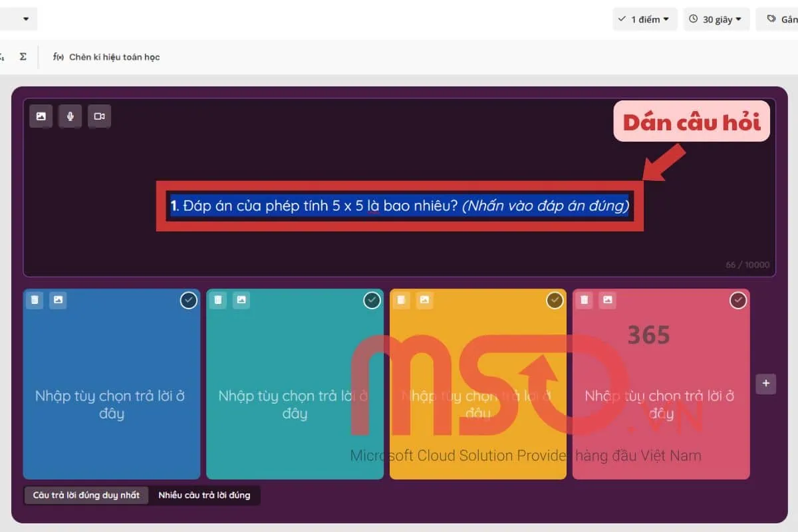
Task: Open the image icon on the yellow answer card
Action: pyautogui.click(x=424, y=300)
